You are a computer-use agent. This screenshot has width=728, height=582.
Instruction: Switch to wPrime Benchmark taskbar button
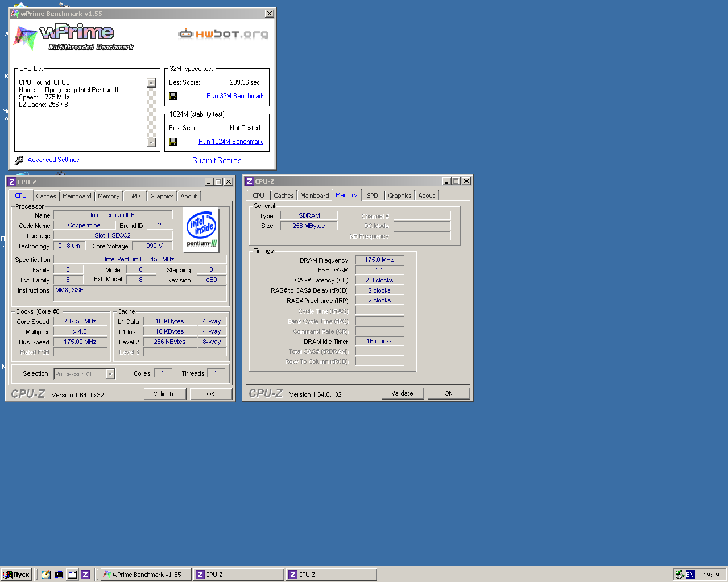click(x=145, y=575)
